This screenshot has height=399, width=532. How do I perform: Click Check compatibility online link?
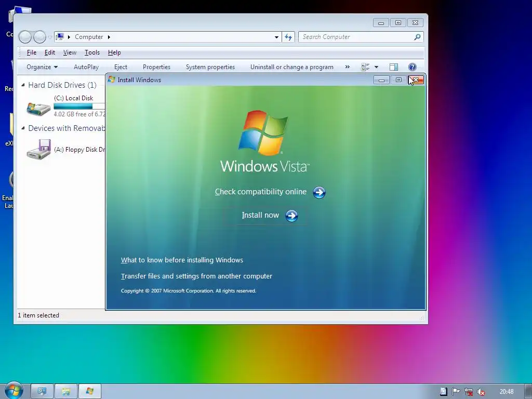pyautogui.click(x=261, y=192)
